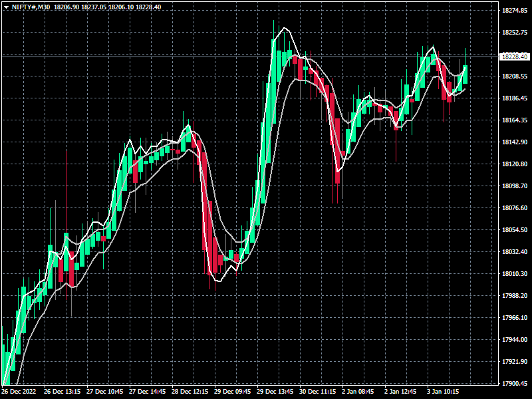
Task: Click the tall red candle near 30 Dec low
Action: (x=337, y=151)
